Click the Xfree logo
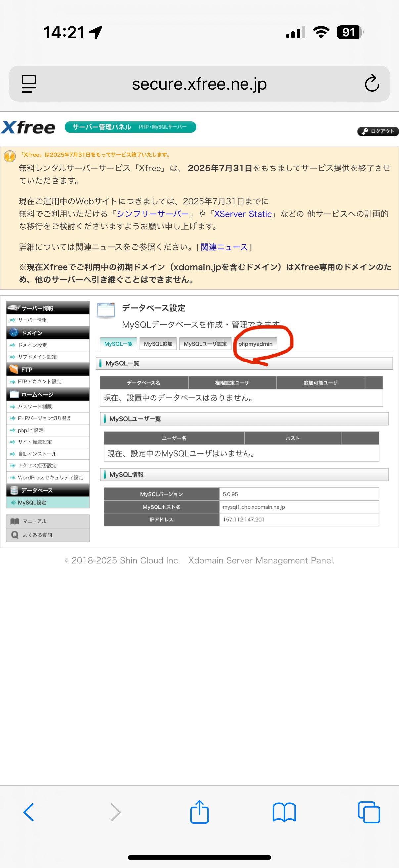399x868 pixels. pyautogui.click(x=28, y=128)
